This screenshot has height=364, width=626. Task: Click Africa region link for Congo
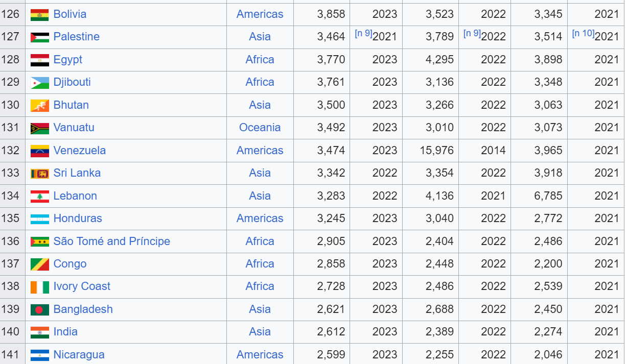260,264
